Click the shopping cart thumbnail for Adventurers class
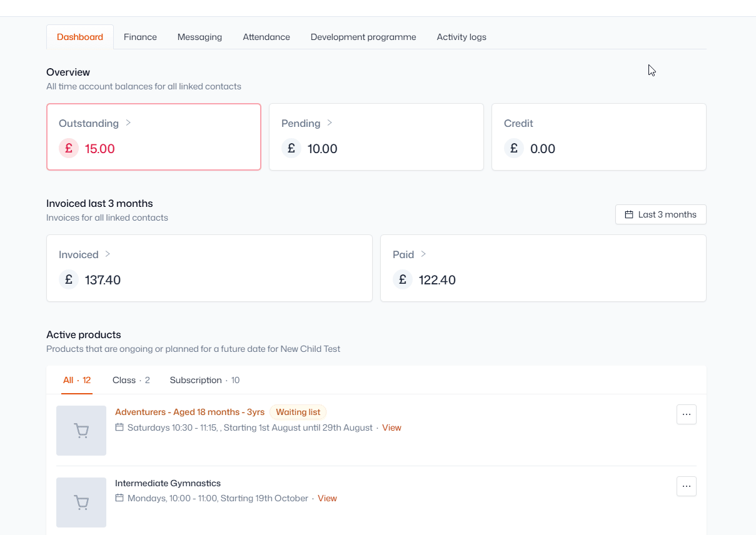 (x=81, y=431)
